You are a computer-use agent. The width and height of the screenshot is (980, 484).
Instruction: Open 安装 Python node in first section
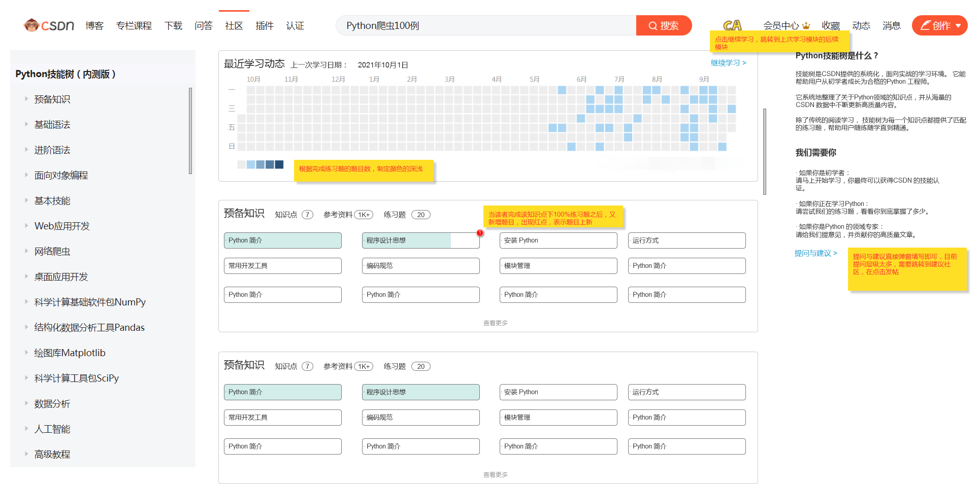[559, 240]
